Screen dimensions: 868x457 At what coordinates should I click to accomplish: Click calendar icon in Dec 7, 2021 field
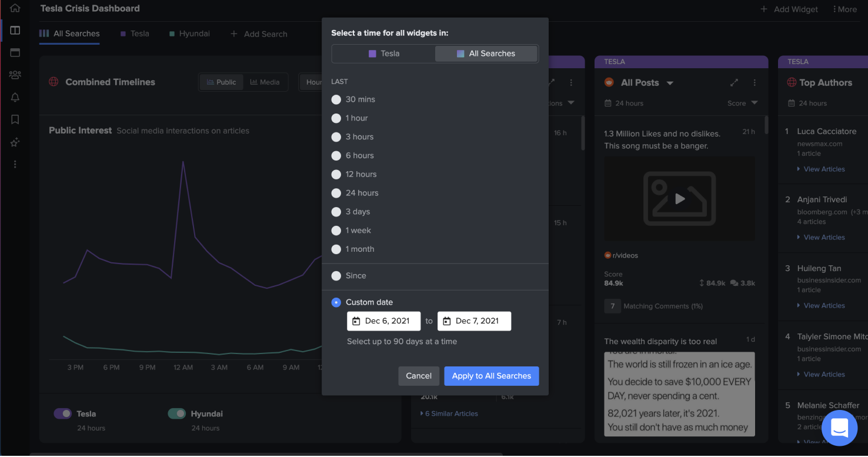click(446, 321)
